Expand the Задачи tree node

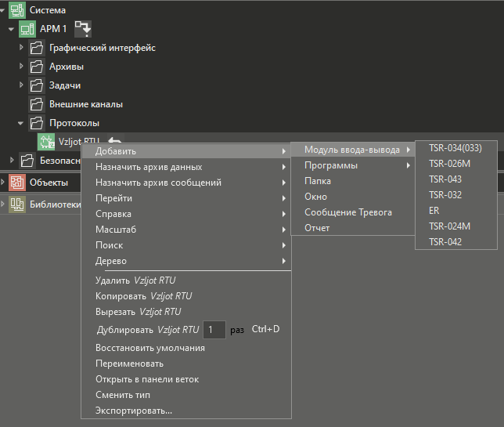[x=22, y=85]
